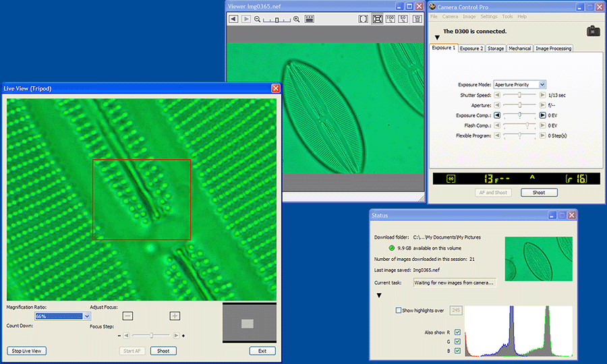Toggle Show highlights over checkbox
The height and width of the screenshot is (364, 607).
(x=399, y=310)
